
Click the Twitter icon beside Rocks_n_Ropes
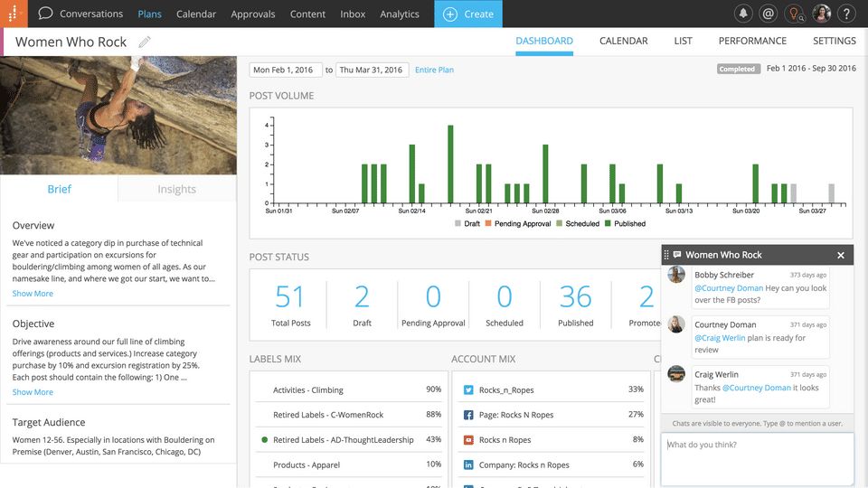click(468, 389)
